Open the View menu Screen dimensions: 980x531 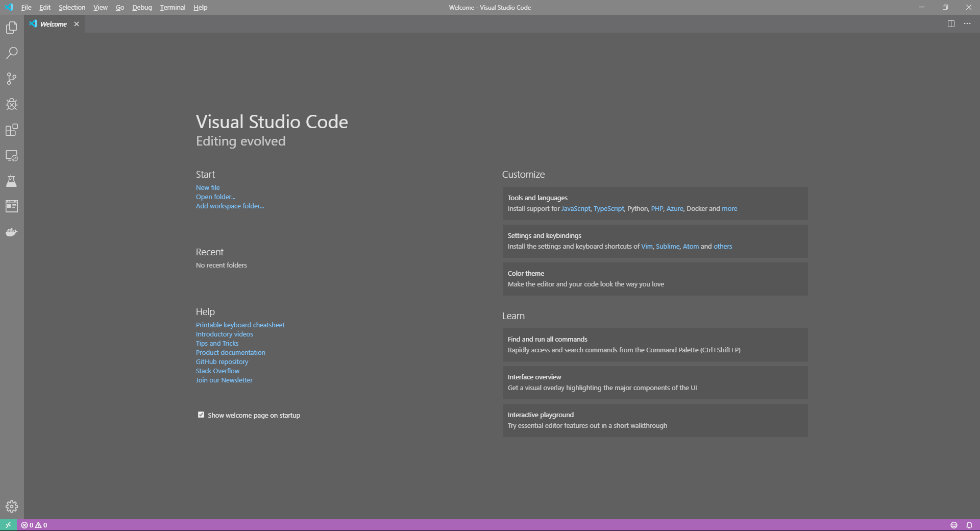[101, 7]
